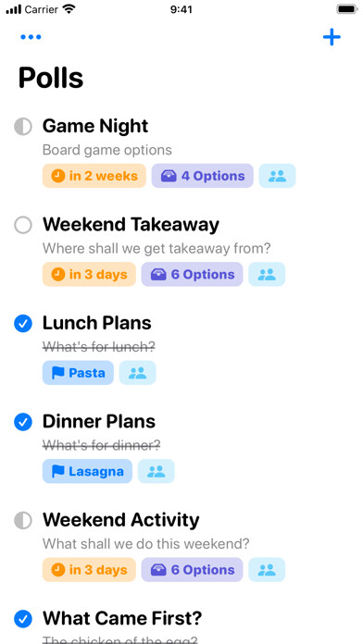This screenshot has width=363, height=644.
Task: Tap participants icon on Weekend Activity poll
Action: pos(267,570)
